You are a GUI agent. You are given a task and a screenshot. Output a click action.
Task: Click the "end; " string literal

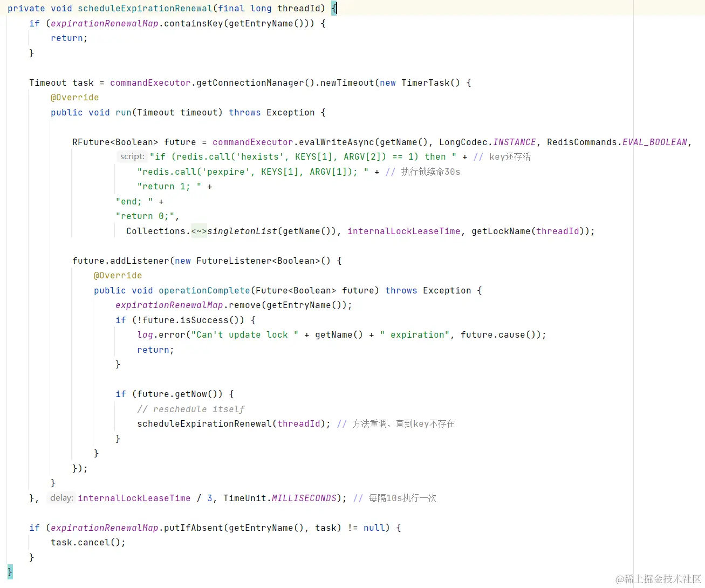pos(134,202)
